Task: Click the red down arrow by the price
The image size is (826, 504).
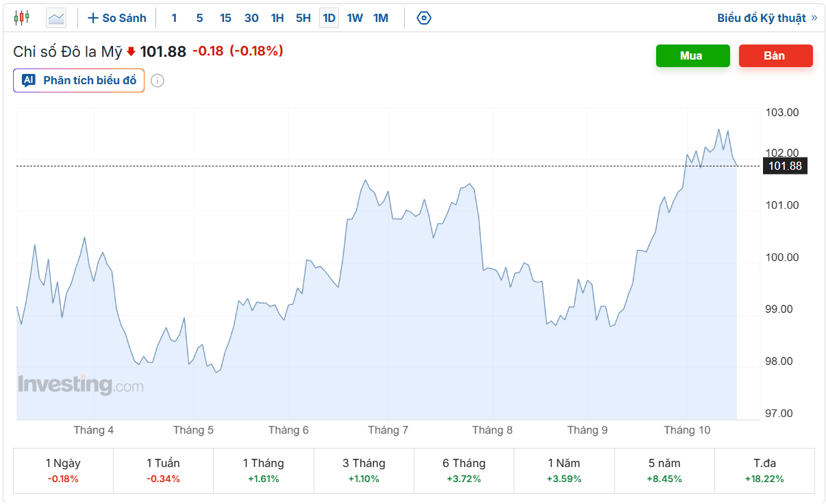Action: [131, 51]
